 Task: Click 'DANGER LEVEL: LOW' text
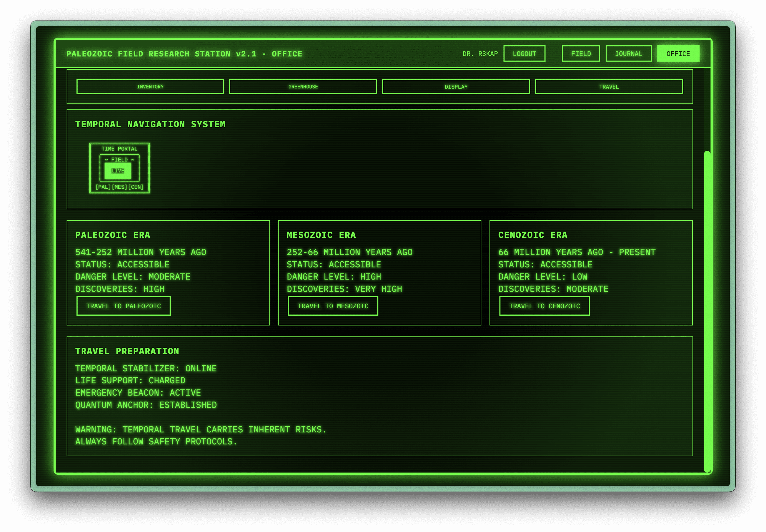point(543,277)
